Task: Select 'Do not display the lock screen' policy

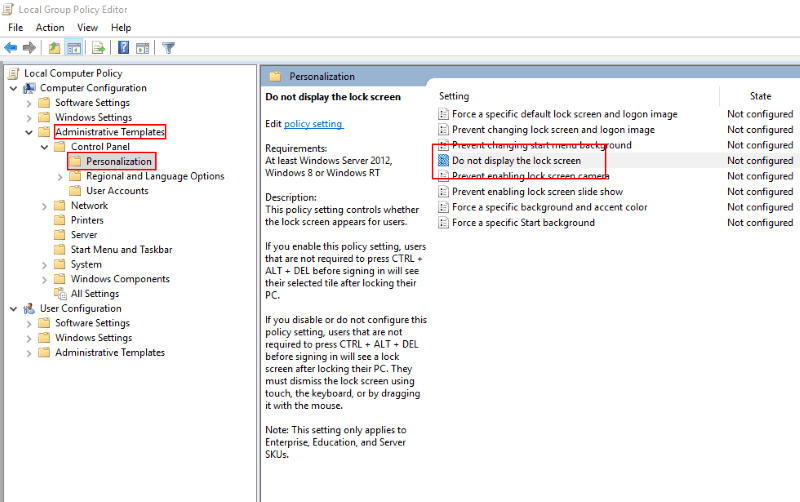Action: click(516, 161)
